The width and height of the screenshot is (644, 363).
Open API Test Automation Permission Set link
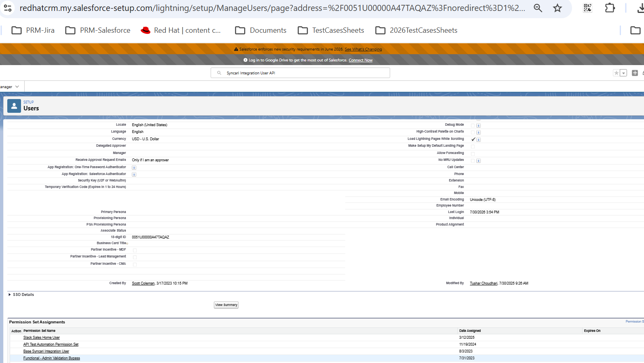click(51, 344)
